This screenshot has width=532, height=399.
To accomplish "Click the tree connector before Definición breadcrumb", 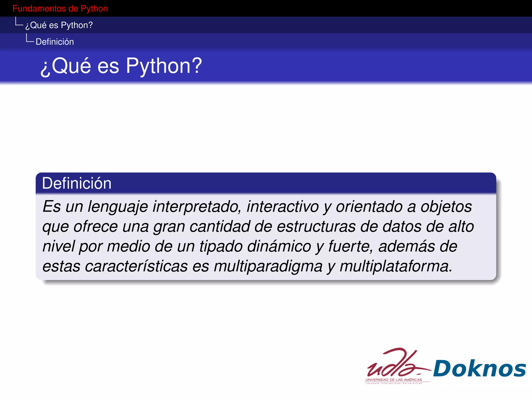I will pyautogui.click(x=30, y=38).
